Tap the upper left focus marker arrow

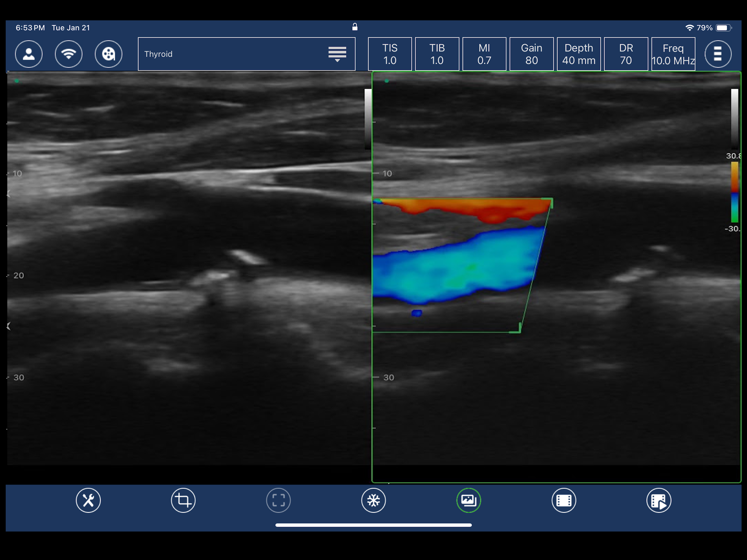click(9, 194)
